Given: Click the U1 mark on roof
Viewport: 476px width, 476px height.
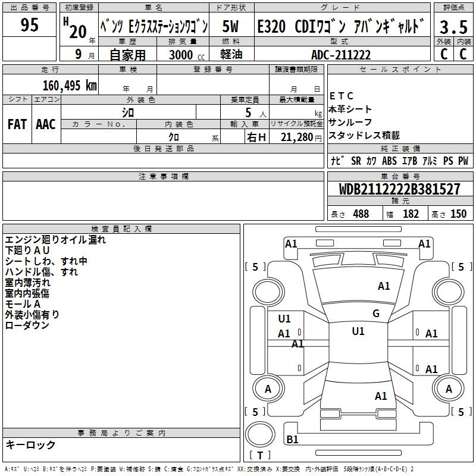Looking at the screenshot, I should click(358, 331).
